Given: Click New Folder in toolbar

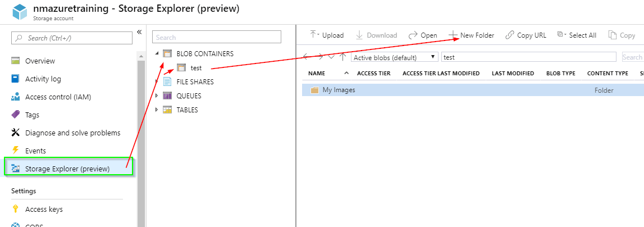Looking at the screenshot, I should click(472, 35).
